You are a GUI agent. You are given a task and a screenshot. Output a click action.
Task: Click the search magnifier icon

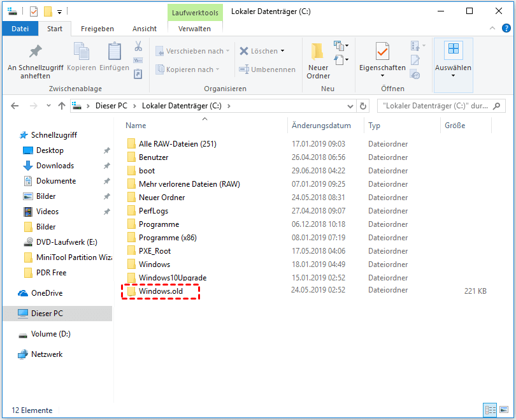[x=497, y=106]
